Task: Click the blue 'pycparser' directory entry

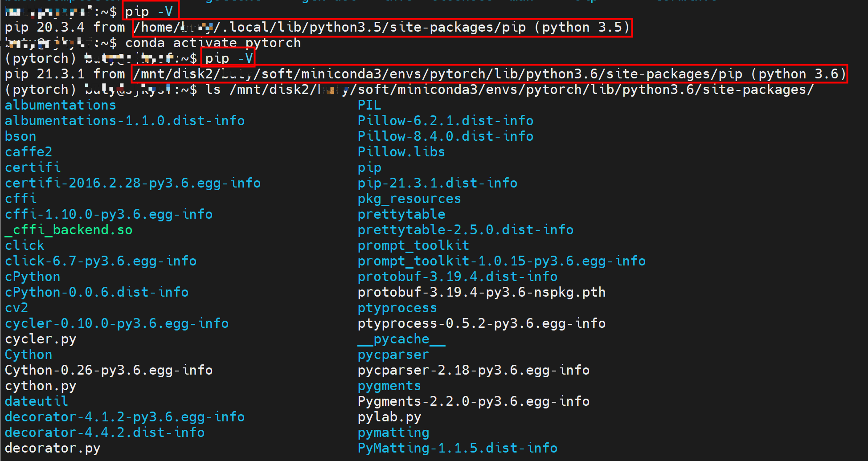Action: tap(393, 355)
